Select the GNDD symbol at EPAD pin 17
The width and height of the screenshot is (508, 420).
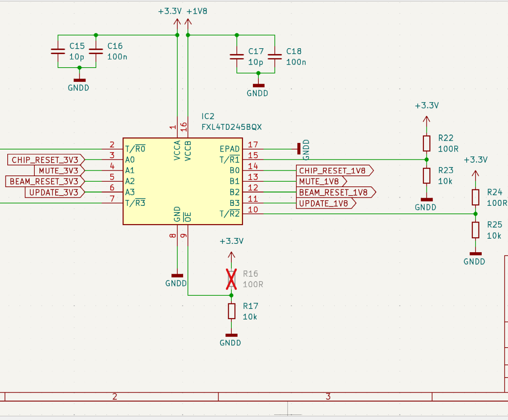tap(299, 149)
